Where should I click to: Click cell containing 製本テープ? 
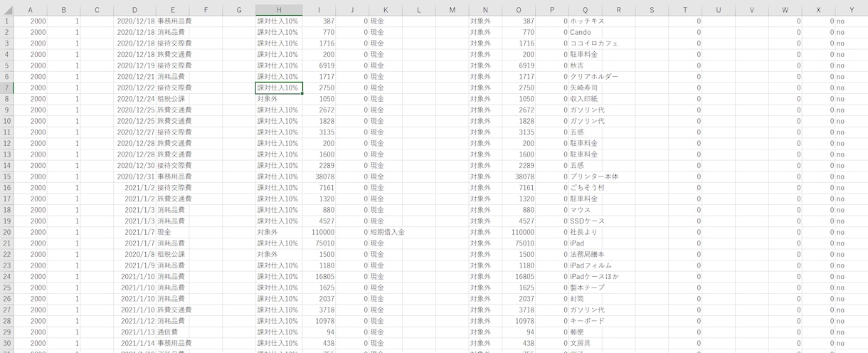[587, 288]
